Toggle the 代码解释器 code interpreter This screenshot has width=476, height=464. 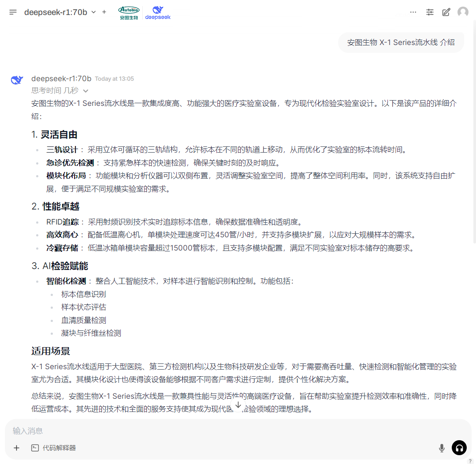pos(54,448)
